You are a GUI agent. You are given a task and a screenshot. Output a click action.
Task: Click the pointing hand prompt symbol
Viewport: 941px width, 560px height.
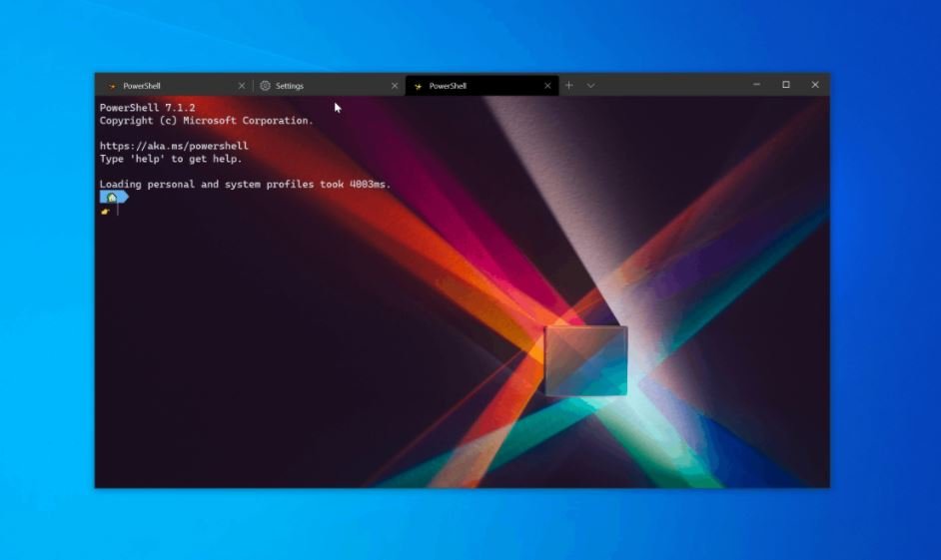pyautogui.click(x=106, y=211)
